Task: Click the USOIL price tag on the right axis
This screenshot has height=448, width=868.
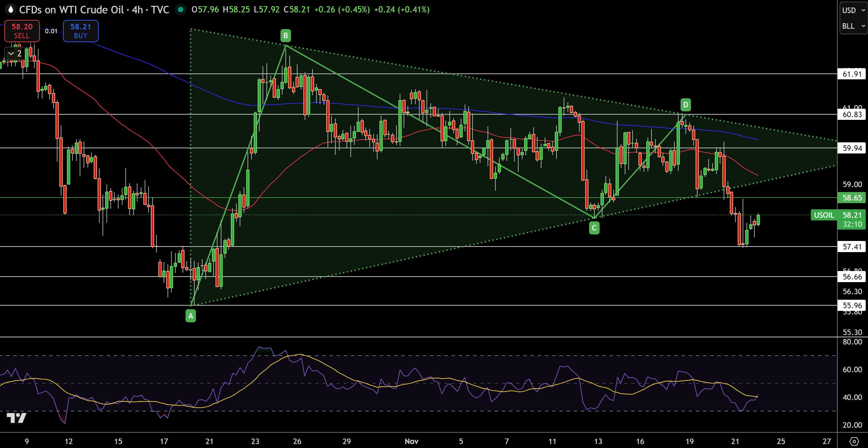Action: [824, 215]
